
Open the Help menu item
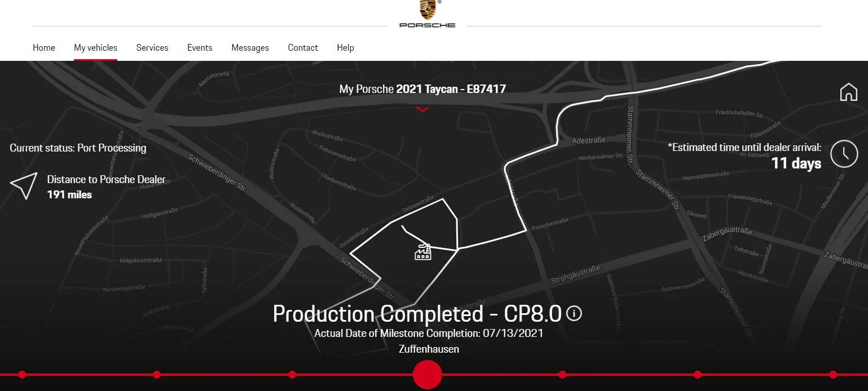345,48
